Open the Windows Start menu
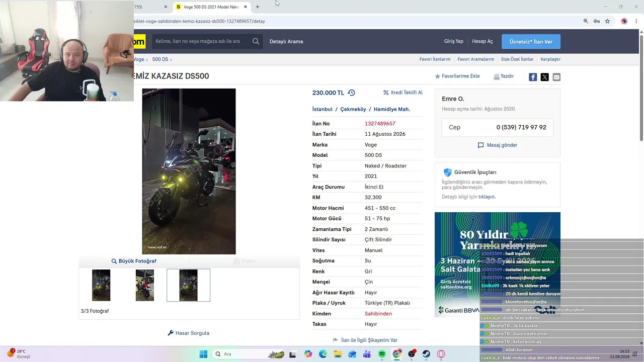Screen dimensions: 644x362 pyautogui.click(x=203, y=354)
